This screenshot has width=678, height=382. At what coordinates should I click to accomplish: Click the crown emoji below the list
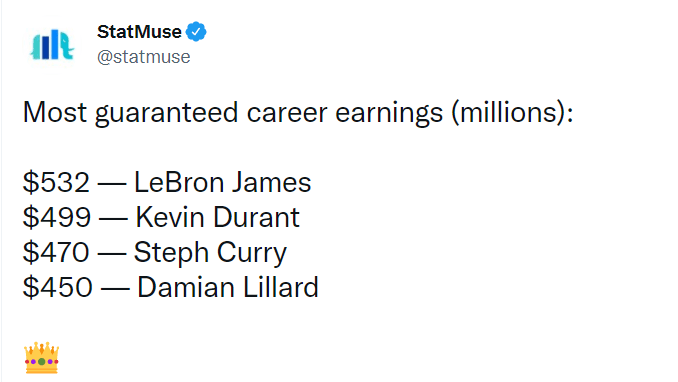coord(42,358)
